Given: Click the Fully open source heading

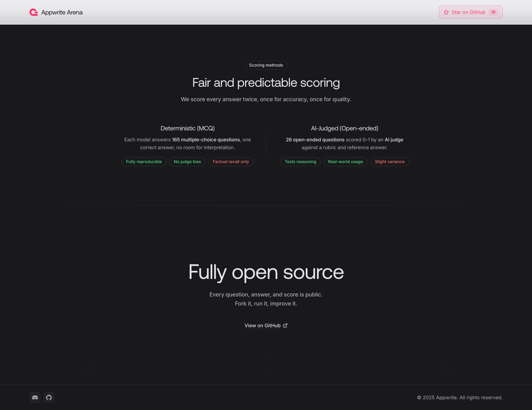Looking at the screenshot, I should pos(266,272).
